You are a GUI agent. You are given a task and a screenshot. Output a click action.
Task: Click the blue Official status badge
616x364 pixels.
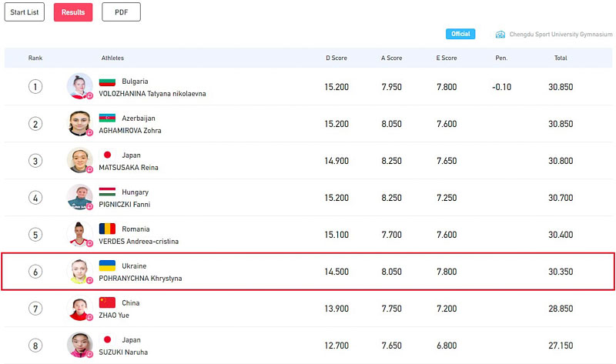[x=460, y=34]
